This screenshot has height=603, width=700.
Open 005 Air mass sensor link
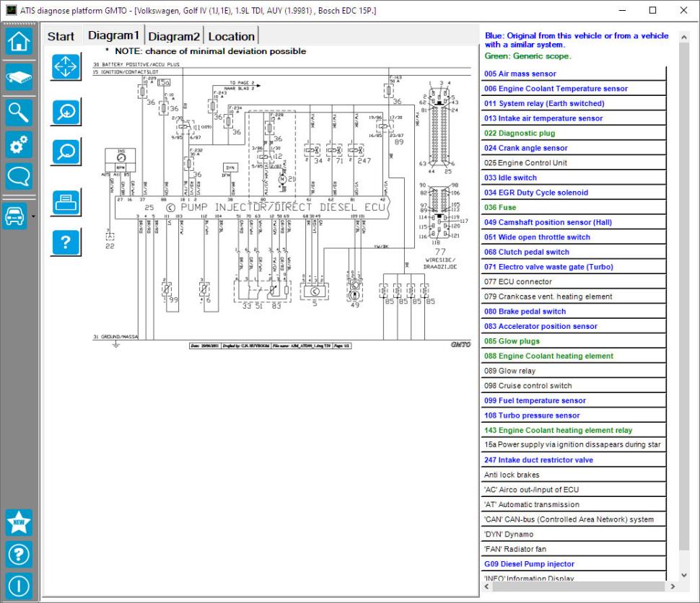coord(573,74)
